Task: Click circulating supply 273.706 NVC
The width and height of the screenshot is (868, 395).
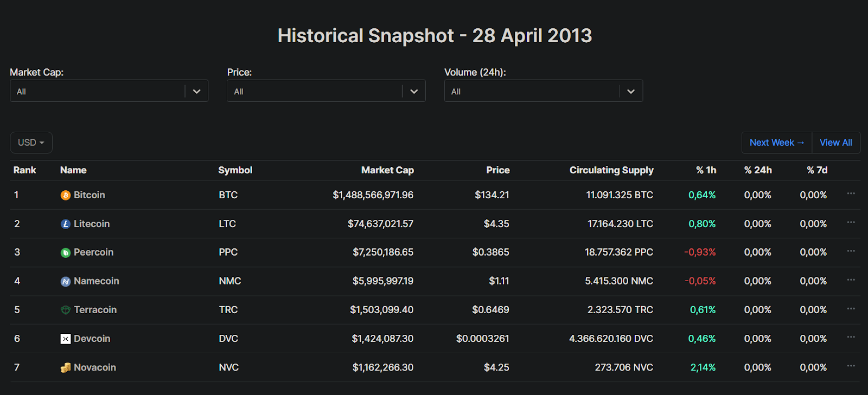Action: pos(624,367)
